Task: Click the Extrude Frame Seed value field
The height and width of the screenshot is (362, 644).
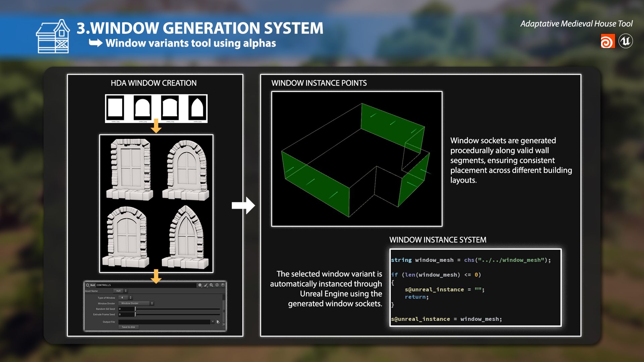Action: (x=126, y=314)
